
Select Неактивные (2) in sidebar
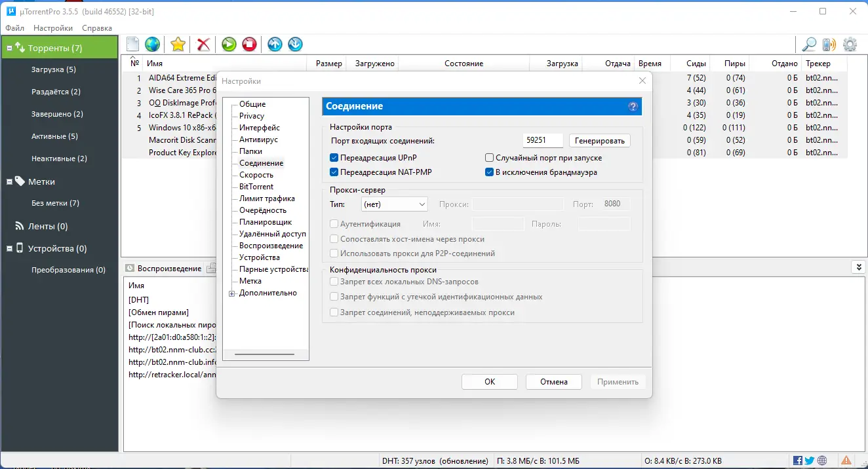click(59, 159)
